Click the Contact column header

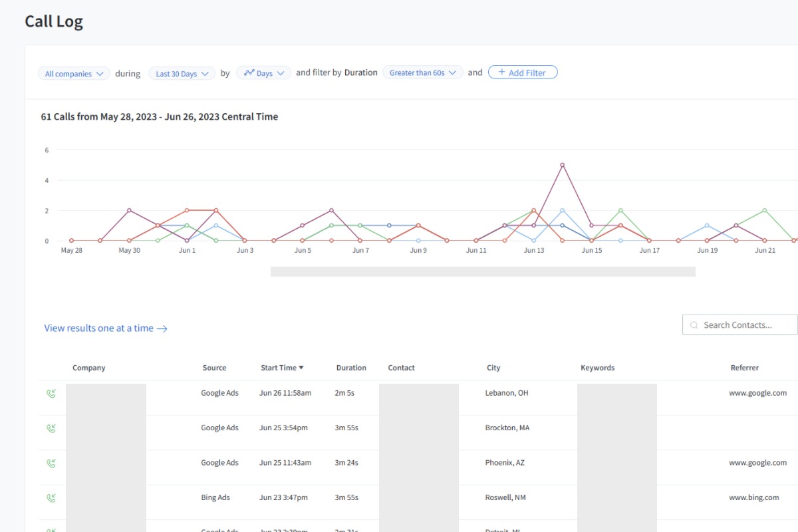click(401, 368)
